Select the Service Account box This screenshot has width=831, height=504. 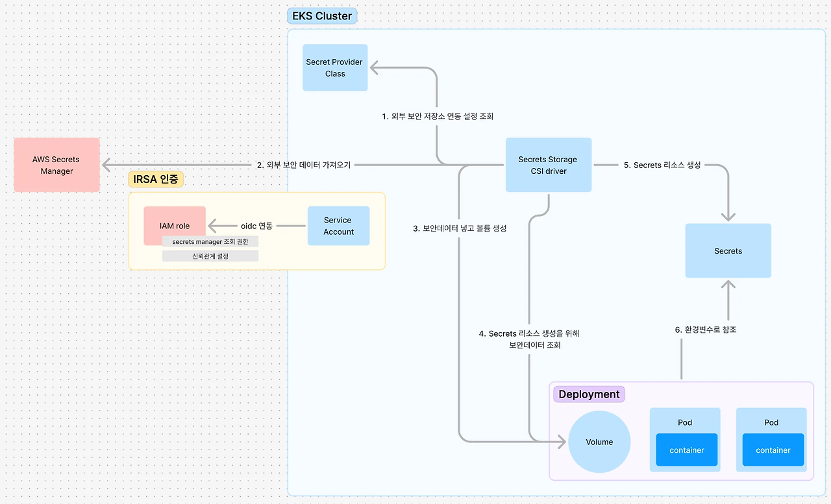tap(338, 225)
